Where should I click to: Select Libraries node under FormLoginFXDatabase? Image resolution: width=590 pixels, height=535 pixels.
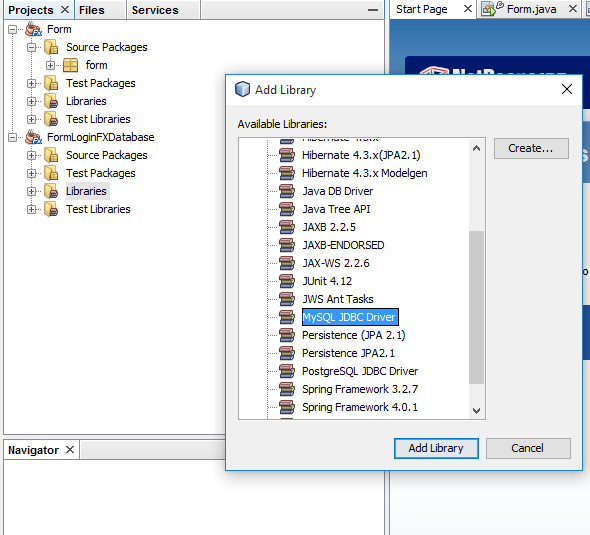87,191
